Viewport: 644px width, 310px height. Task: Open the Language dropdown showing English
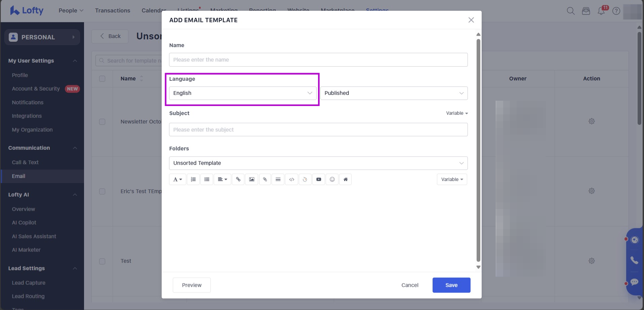point(242,93)
